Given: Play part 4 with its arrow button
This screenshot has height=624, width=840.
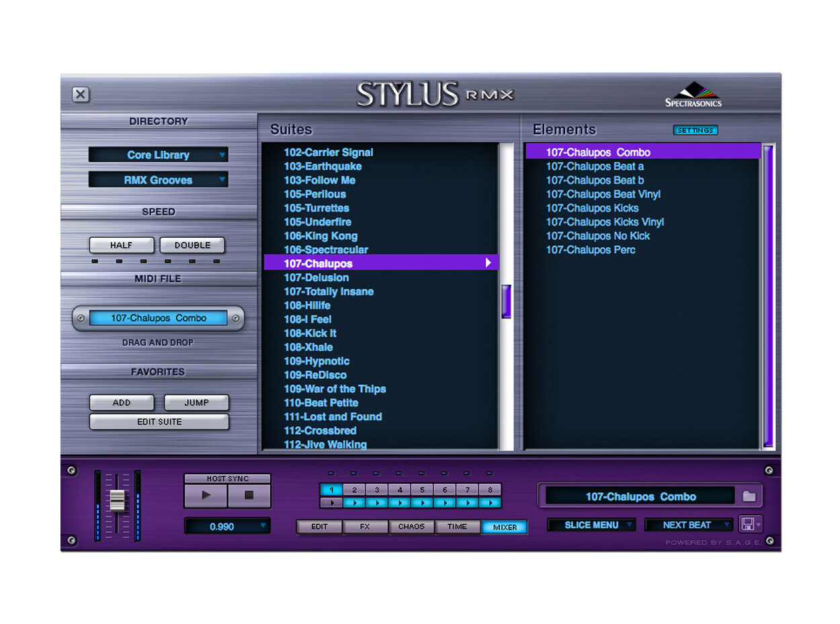Looking at the screenshot, I should [x=399, y=502].
